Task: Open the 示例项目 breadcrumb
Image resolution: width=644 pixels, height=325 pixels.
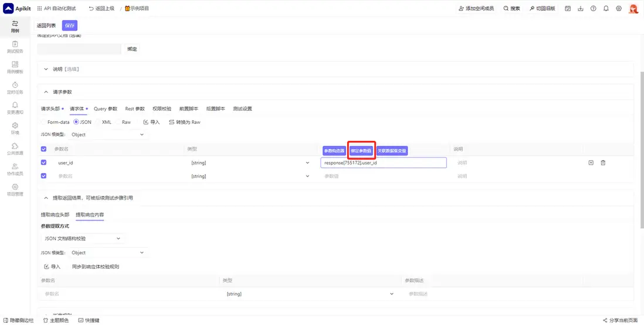Action: [x=137, y=8]
